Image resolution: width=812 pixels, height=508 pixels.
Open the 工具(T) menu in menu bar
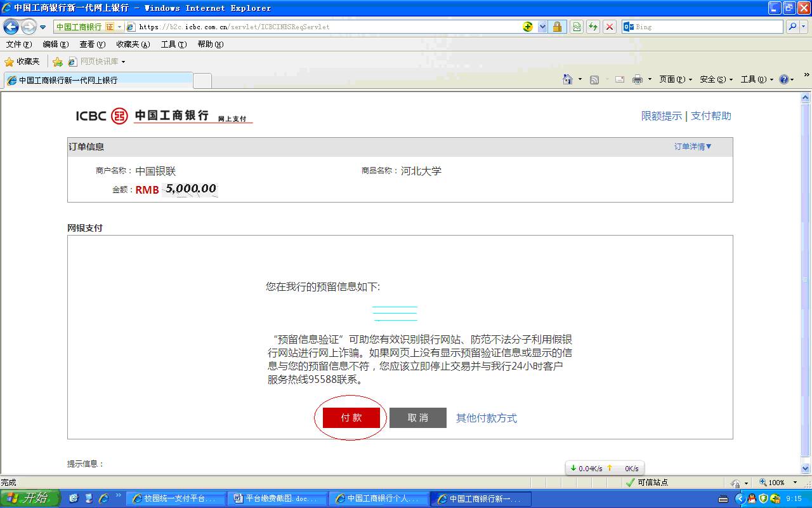point(173,44)
